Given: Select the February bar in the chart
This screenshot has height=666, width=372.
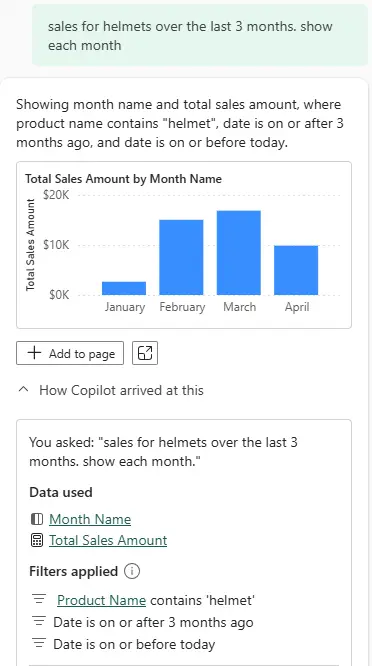Looking at the screenshot, I should (x=181, y=257).
